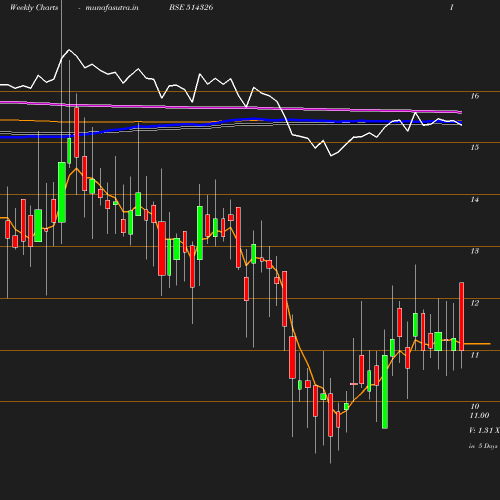Click the last tall red candlestick
The image size is (500, 500).
tap(462, 316)
